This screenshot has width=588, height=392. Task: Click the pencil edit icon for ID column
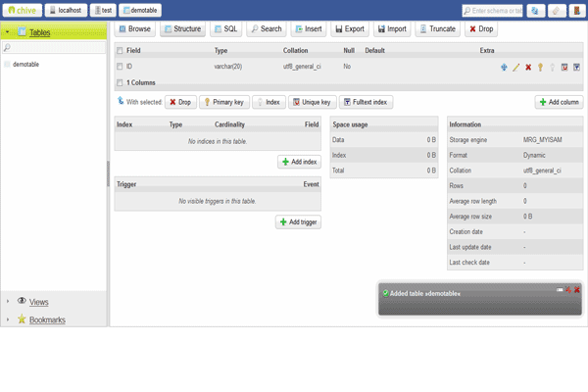coord(516,67)
